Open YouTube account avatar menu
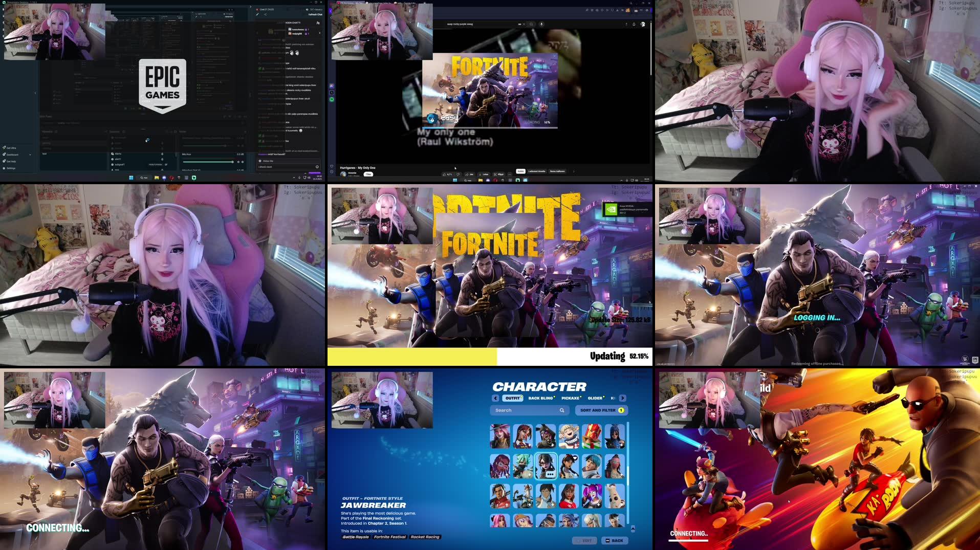 point(643,24)
